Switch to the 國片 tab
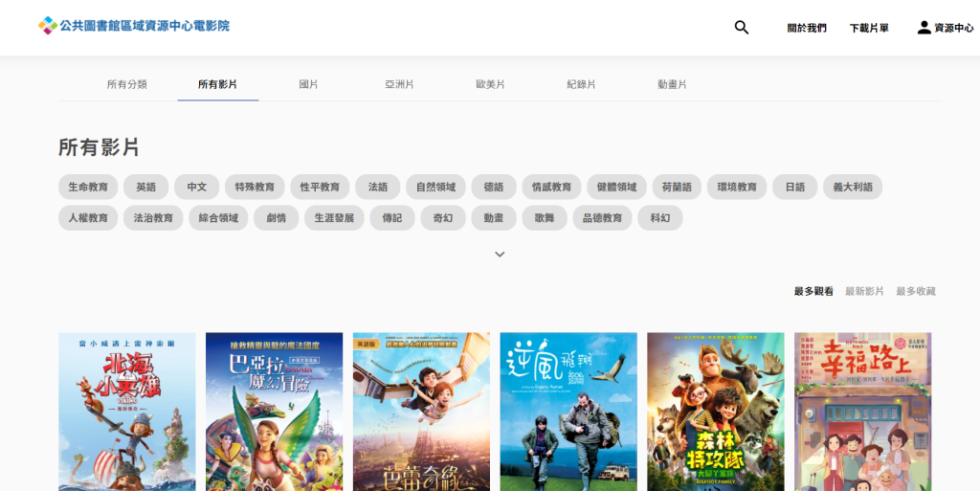The height and width of the screenshot is (491, 980). click(x=308, y=84)
